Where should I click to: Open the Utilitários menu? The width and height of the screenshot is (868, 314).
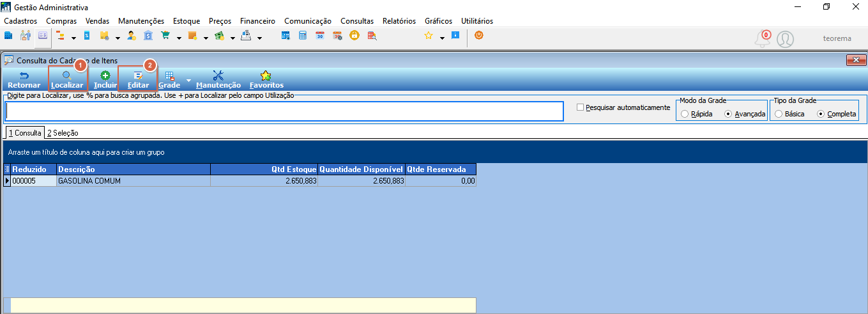click(477, 21)
